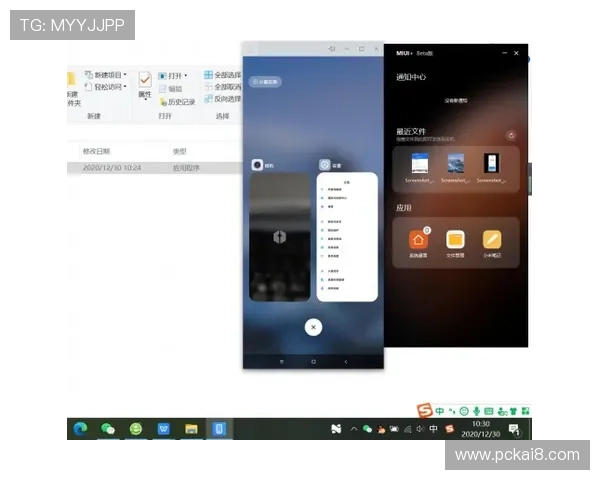Click the 类型 column header

[x=180, y=151]
